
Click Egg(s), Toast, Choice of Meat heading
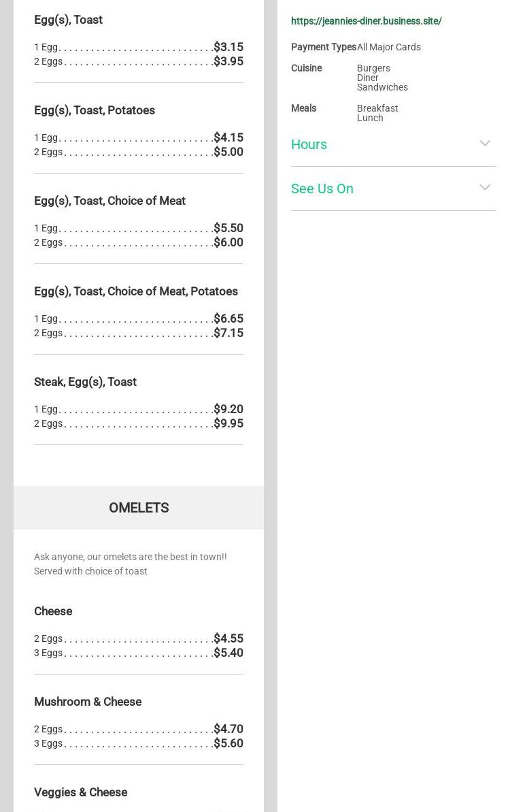coord(109,201)
